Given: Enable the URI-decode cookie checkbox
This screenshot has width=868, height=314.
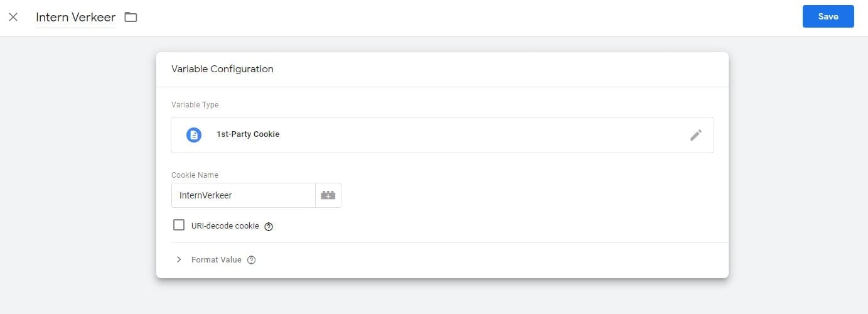Looking at the screenshot, I should coord(179,225).
